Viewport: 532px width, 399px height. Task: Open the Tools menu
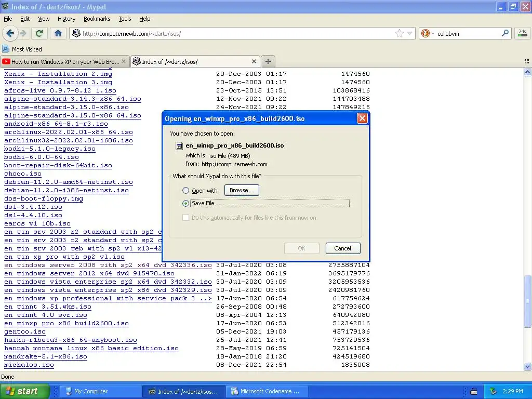coord(125,19)
